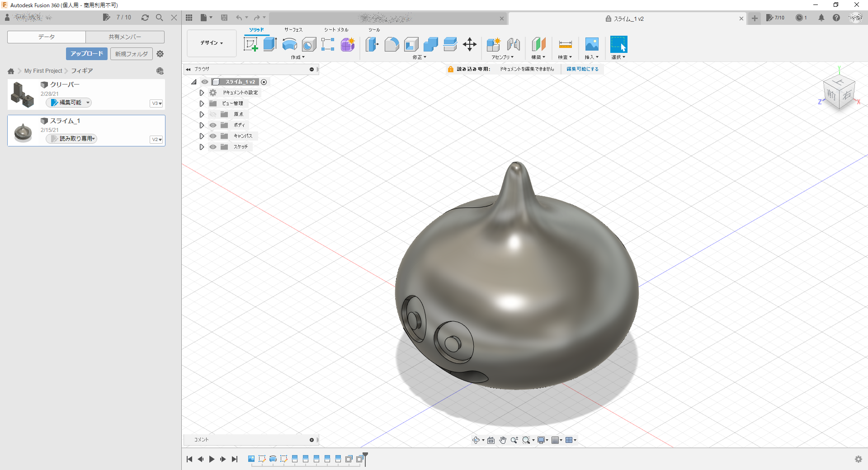Switch to the サーフェス tab
Image resolution: width=868 pixels, height=470 pixels.
coord(293,30)
